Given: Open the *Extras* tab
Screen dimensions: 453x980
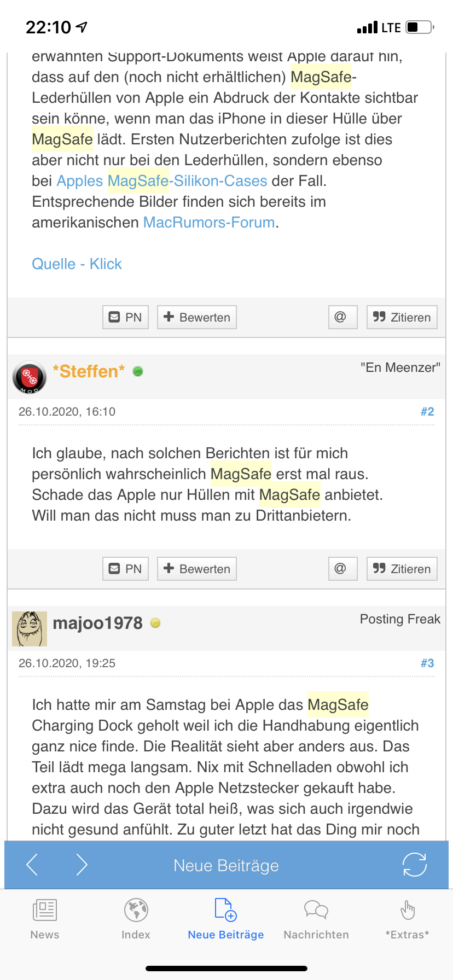Looking at the screenshot, I should [407, 920].
